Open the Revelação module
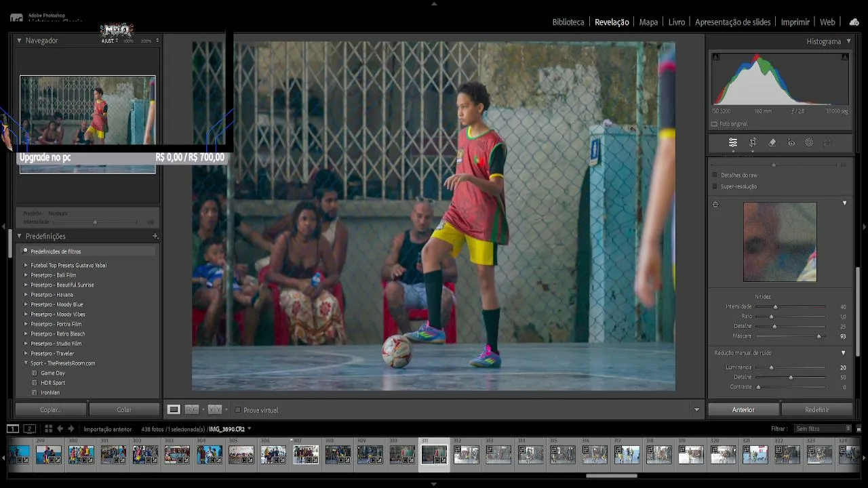The height and width of the screenshot is (488, 868). tap(612, 22)
